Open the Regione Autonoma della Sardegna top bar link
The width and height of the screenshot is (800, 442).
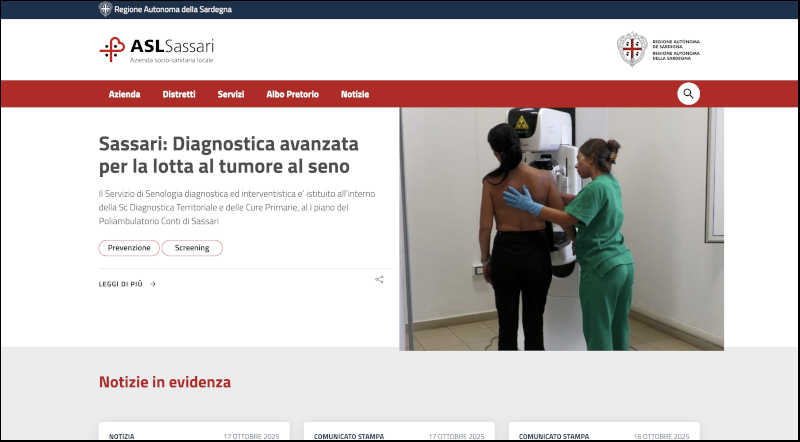(172, 9)
